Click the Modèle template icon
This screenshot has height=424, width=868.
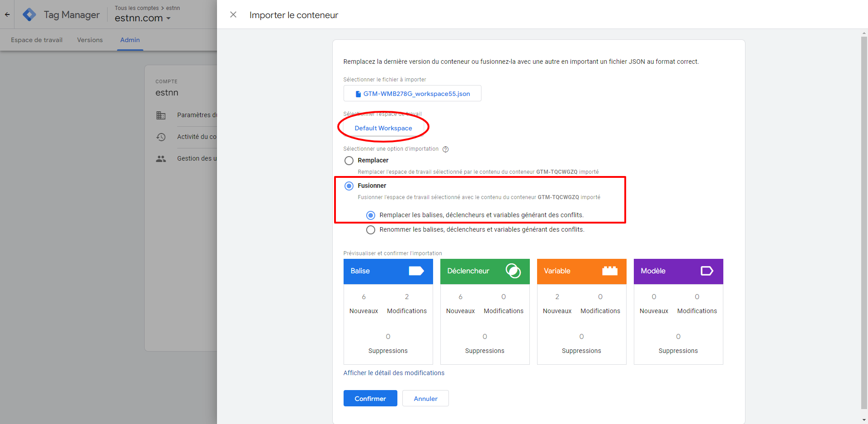pyautogui.click(x=707, y=271)
